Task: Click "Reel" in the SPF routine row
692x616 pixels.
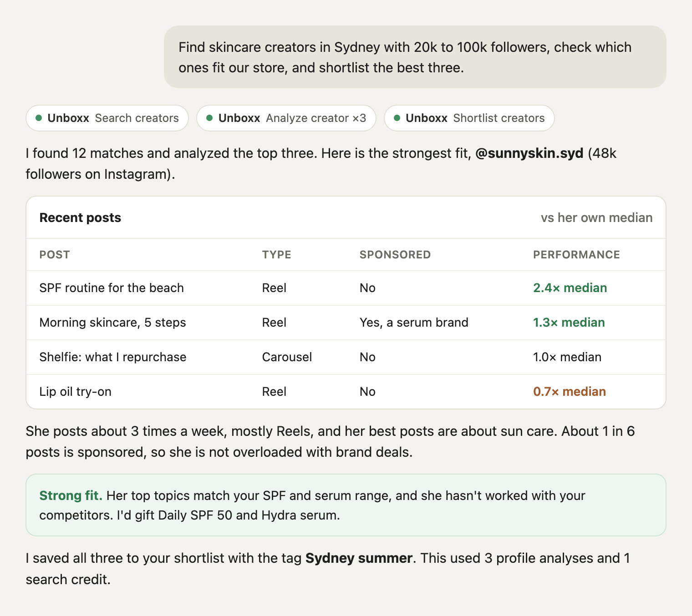Action: tap(274, 288)
